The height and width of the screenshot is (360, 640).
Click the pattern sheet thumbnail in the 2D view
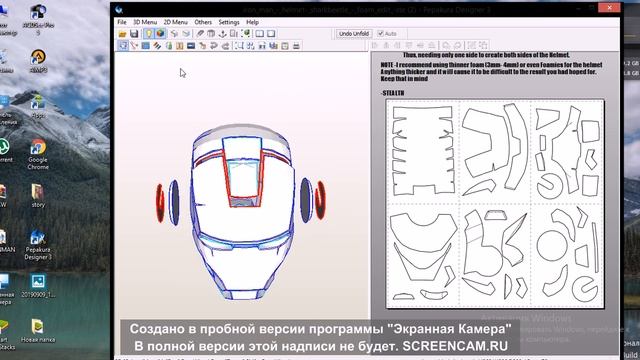(x=495, y=204)
